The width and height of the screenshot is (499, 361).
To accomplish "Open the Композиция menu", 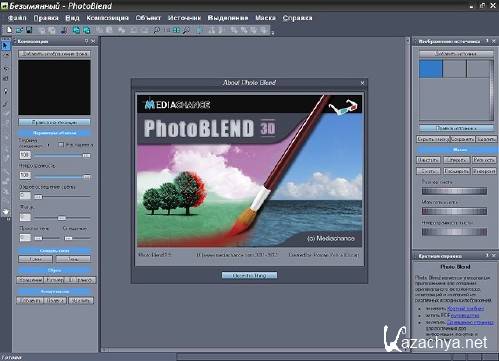I will click(107, 18).
